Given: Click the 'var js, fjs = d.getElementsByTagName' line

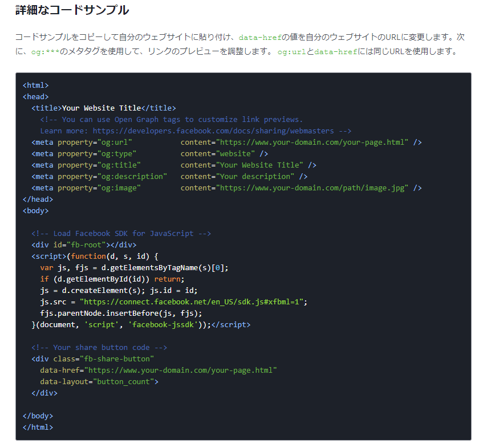Looking at the screenshot, I should [134, 268].
